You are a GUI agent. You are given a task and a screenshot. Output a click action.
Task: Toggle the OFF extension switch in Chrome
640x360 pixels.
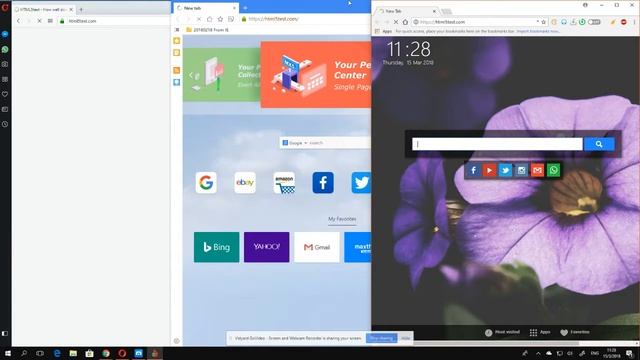594,22
